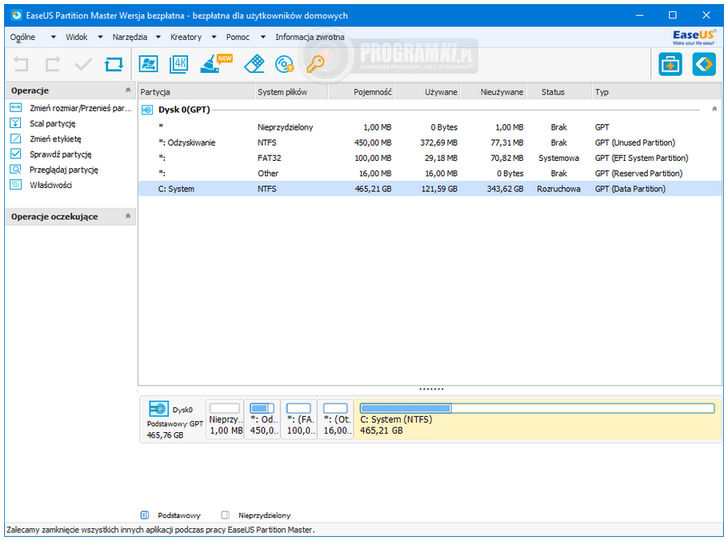Expand the Pomoc dropdown arrow
This screenshot has width=727, height=542.
(263, 37)
